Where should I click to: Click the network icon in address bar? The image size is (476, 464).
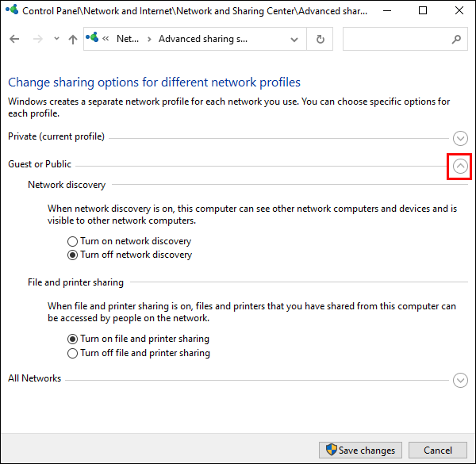(92, 37)
